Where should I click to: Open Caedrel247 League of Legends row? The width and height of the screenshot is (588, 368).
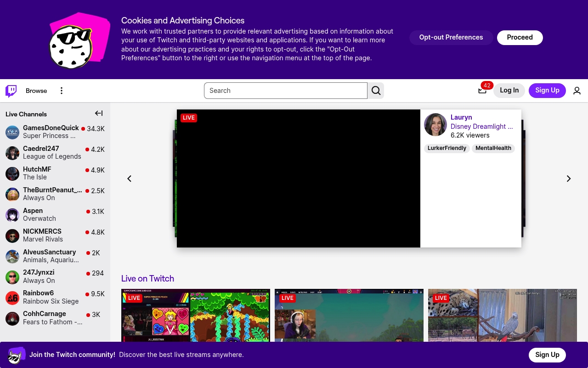tap(55, 153)
